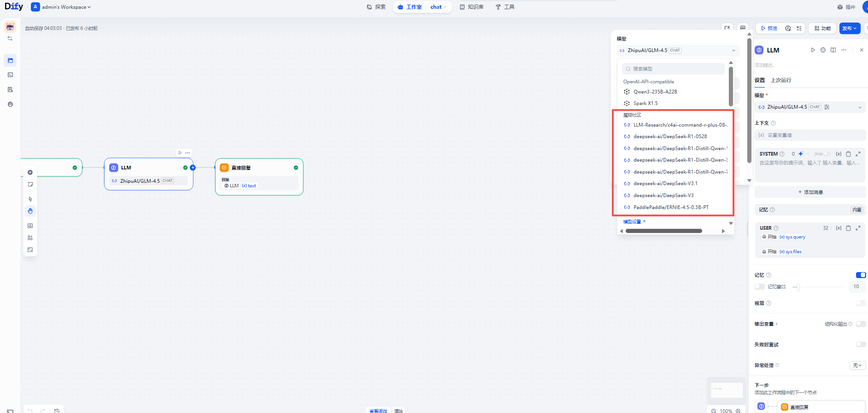Enable the vision toggle
Viewport: 868px width, 413px height.
(861, 303)
